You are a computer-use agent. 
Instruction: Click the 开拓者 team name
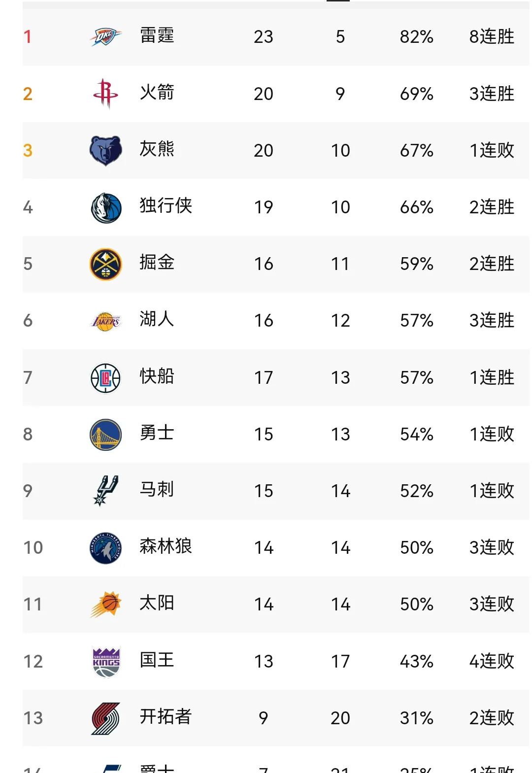click(x=166, y=717)
